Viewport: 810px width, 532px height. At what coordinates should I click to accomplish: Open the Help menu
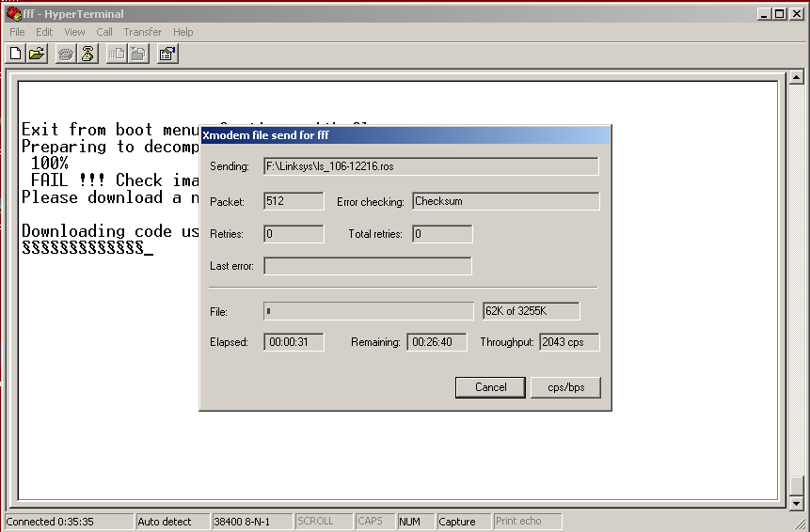pos(183,32)
